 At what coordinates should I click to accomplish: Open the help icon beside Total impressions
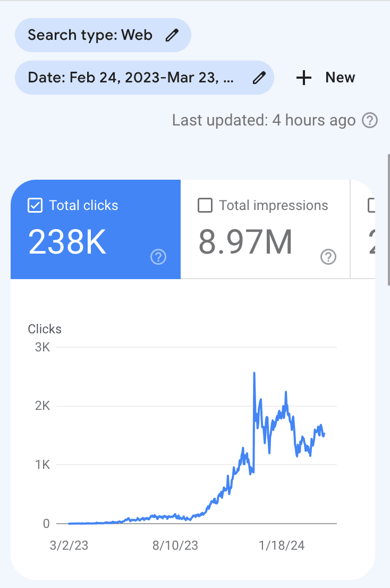[x=328, y=257]
